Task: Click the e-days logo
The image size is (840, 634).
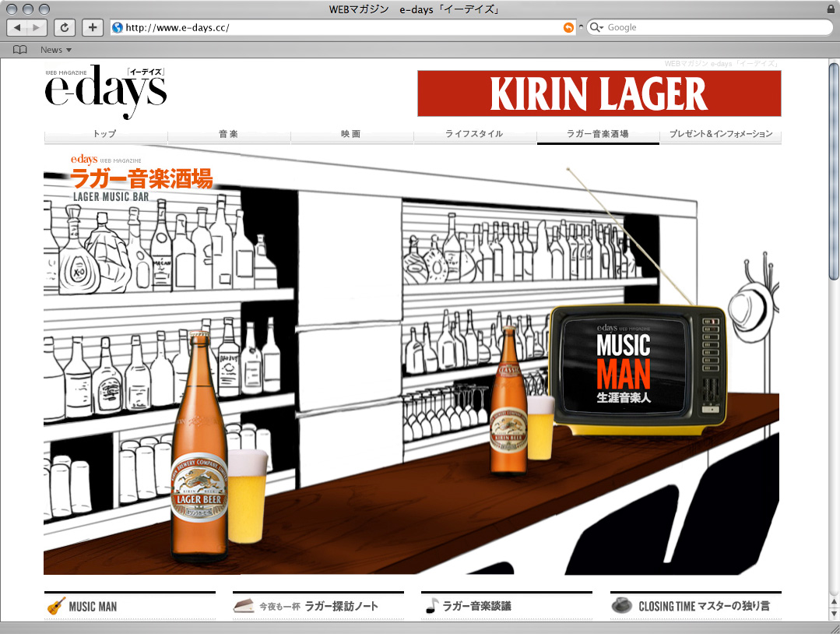Action: pyautogui.click(x=105, y=91)
